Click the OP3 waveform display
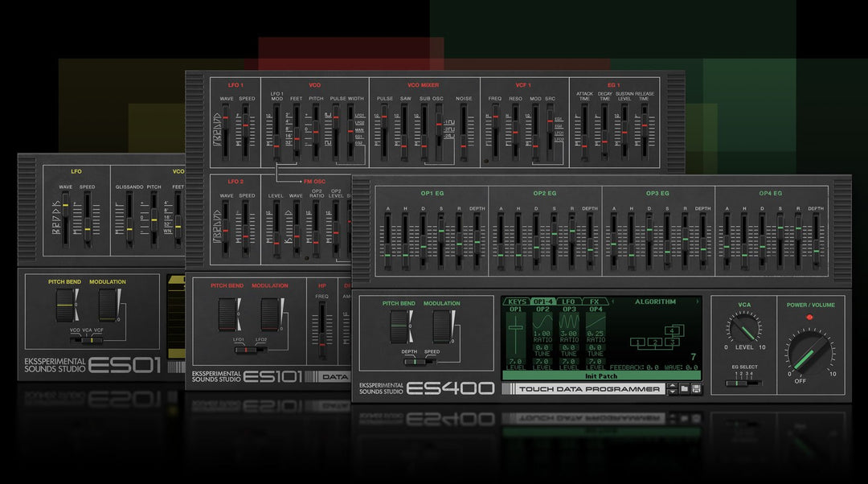 coord(569,322)
